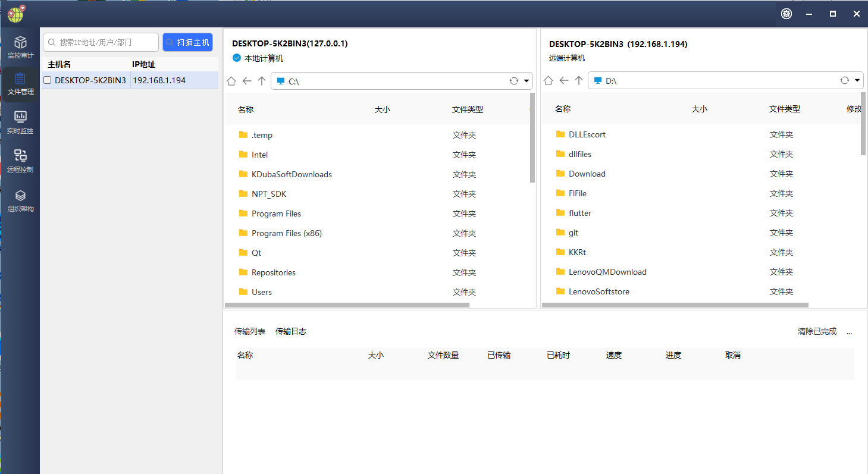Go to home in local computer pane
This screenshot has height=474, width=868.
click(x=231, y=81)
